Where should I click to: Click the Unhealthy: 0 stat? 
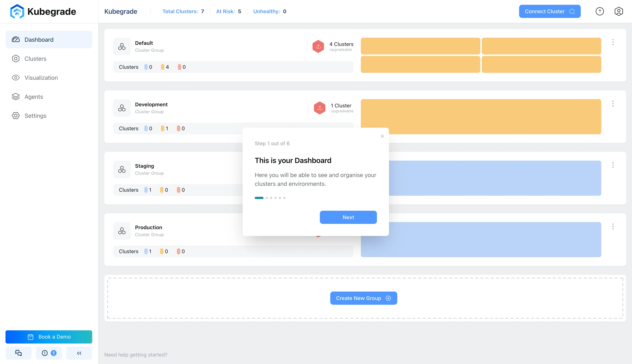[270, 11]
